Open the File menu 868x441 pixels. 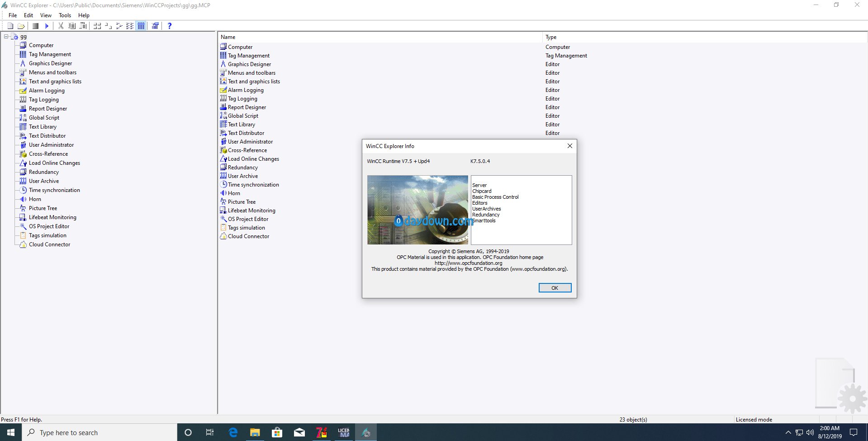(x=13, y=15)
